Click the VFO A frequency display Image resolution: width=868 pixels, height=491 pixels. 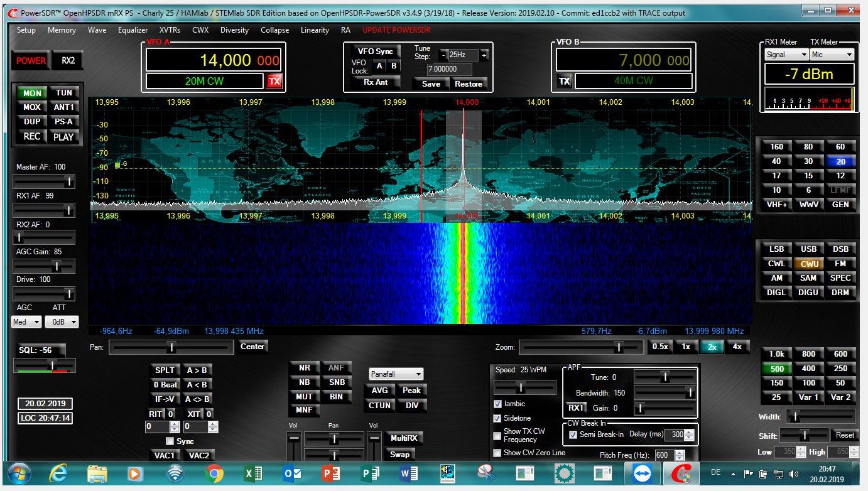214,60
